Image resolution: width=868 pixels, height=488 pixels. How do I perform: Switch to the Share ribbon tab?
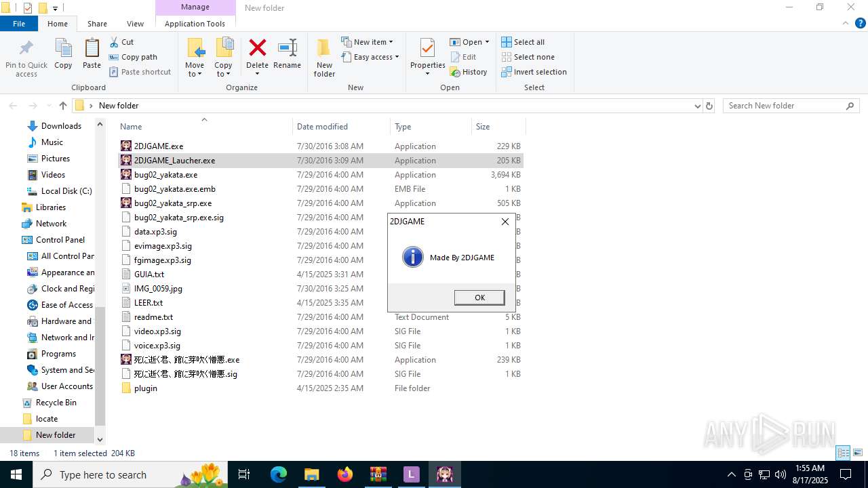tap(97, 24)
